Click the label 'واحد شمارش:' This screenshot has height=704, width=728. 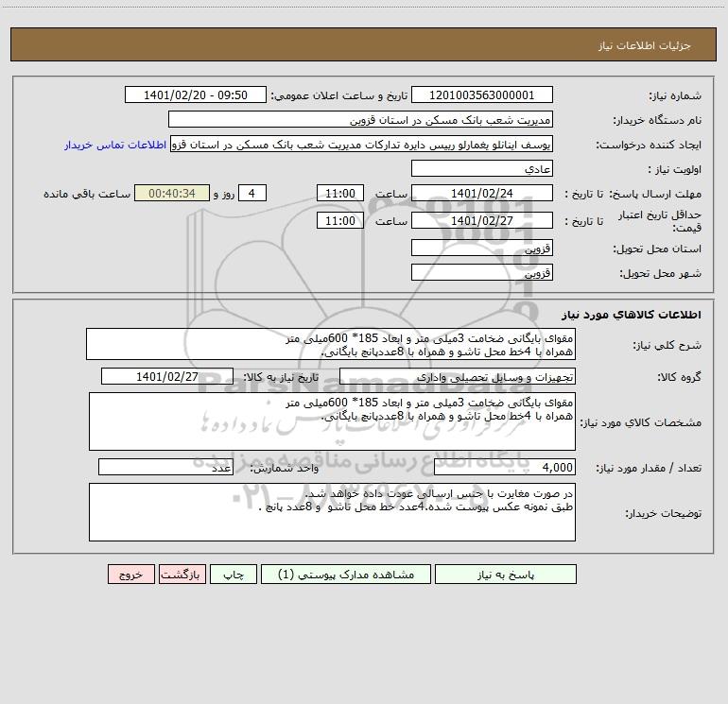click(x=285, y=469)
